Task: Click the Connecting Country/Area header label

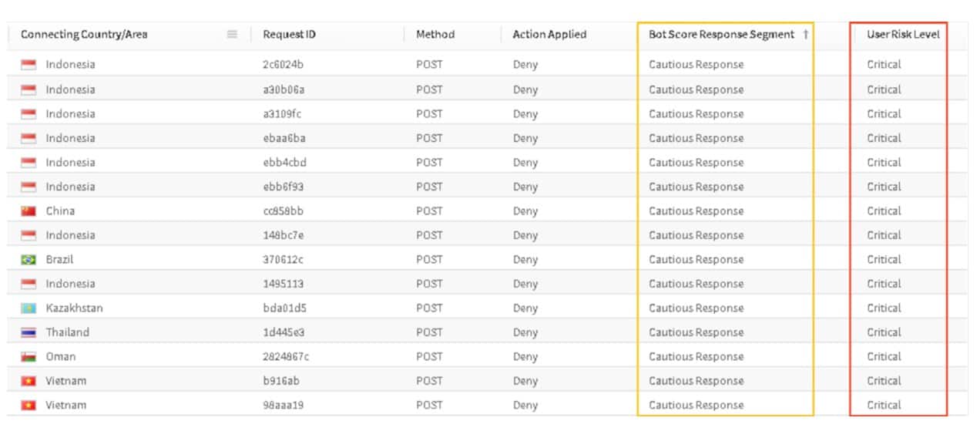Action: [x=84, y=35]
